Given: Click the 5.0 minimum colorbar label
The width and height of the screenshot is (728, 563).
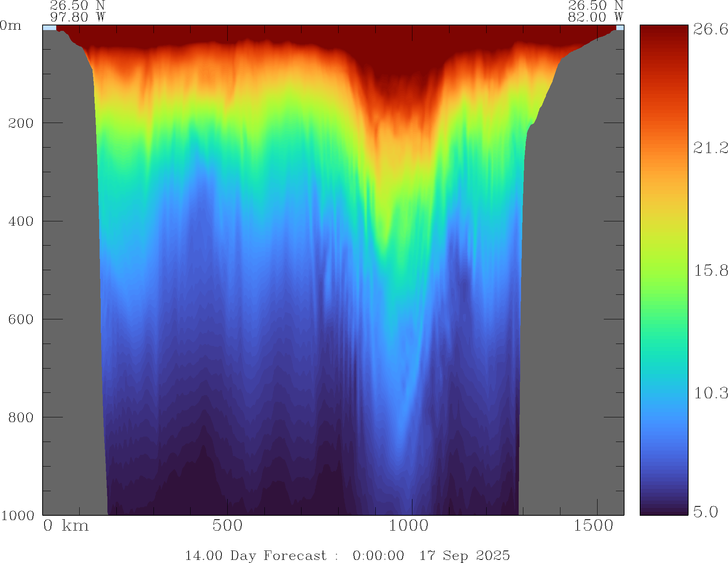Looking at the screenshot, I should (705, 512).
